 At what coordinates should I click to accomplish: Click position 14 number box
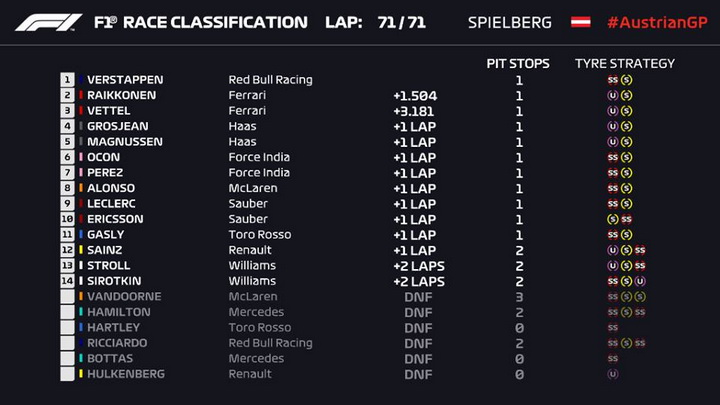coord(67,281)
